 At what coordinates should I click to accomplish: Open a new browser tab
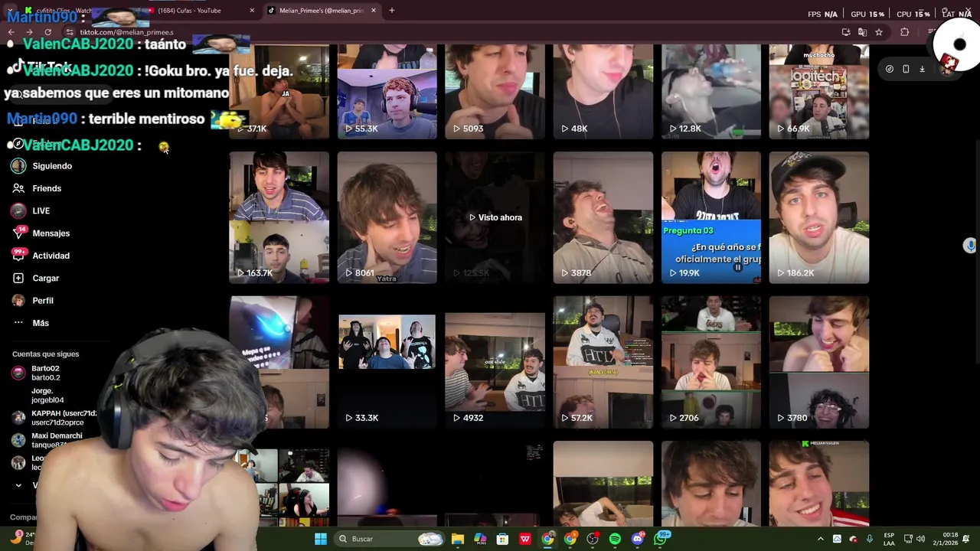(391, 11)
